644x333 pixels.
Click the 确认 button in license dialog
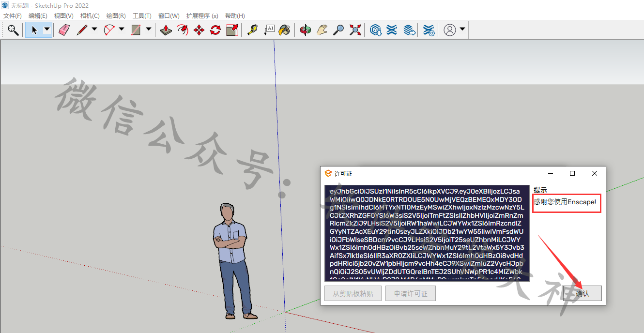coord(583,293)
